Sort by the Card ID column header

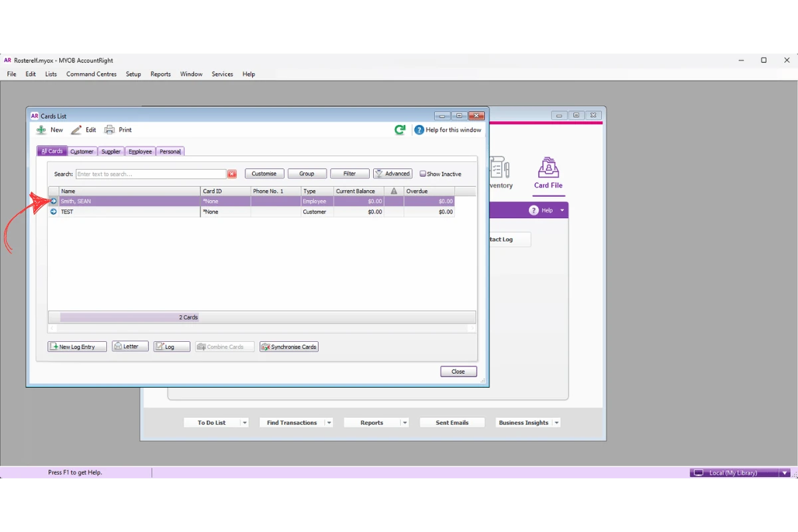225,192
